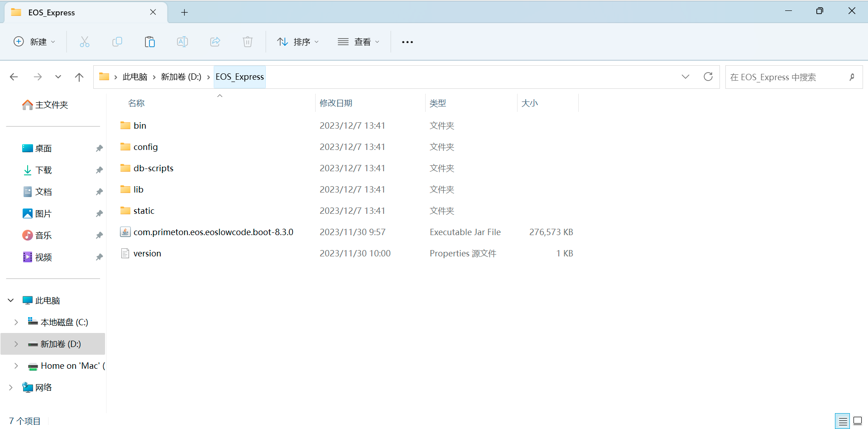The height and width of the screenshot is (429, 868).
Task: Switch to large icons view in the status bar
Action: [858, 421]
